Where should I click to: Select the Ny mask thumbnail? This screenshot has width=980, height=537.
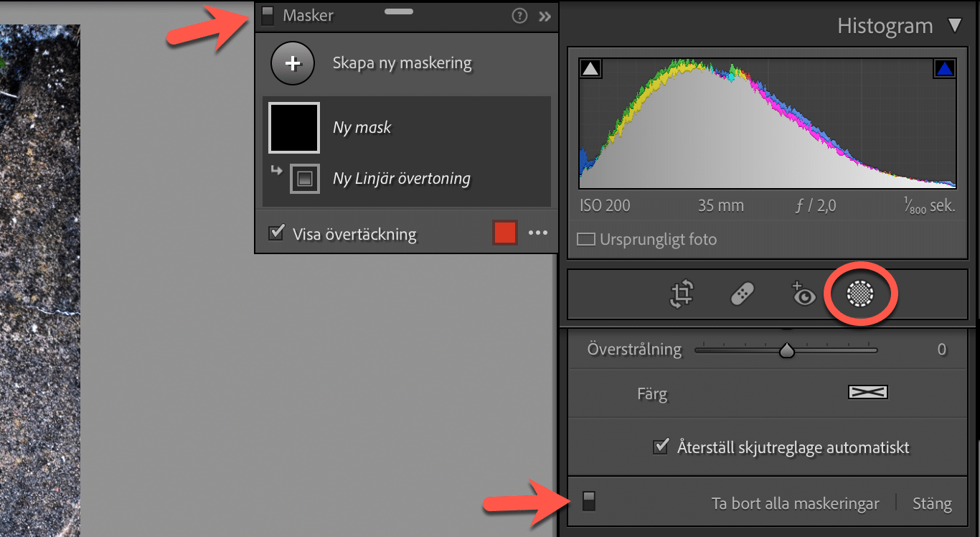tap(294, 128)
